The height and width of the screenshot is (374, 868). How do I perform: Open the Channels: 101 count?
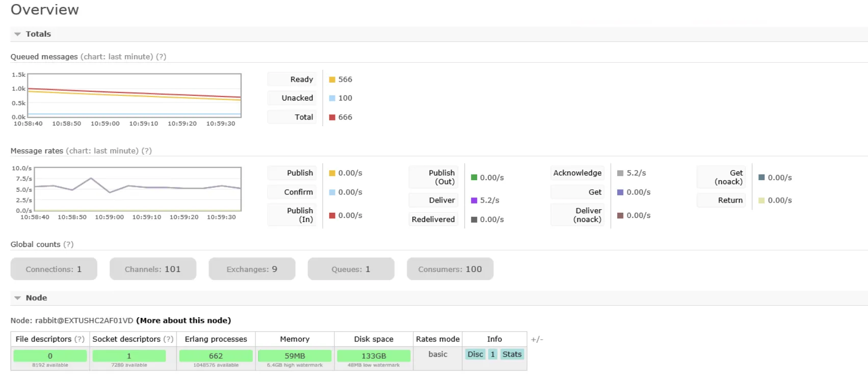point(153,269)
